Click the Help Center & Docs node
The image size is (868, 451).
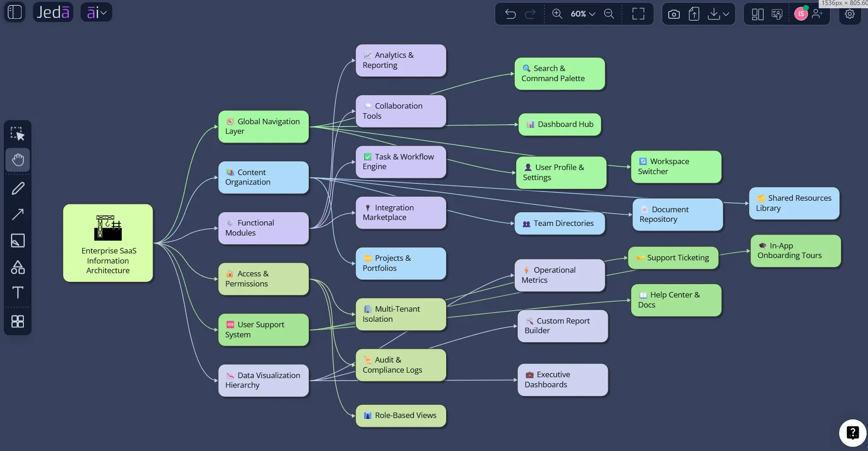[676, 300]
